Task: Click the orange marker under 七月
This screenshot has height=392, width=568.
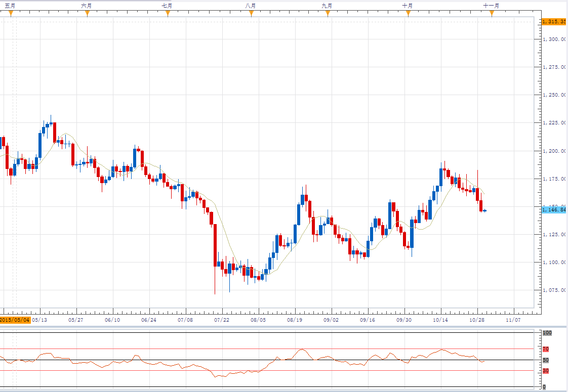Action: (x=168, y=13)
